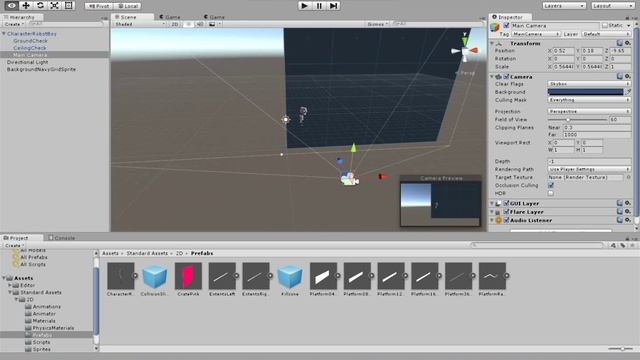Click the Pause playback button

[x=319, y=6]
